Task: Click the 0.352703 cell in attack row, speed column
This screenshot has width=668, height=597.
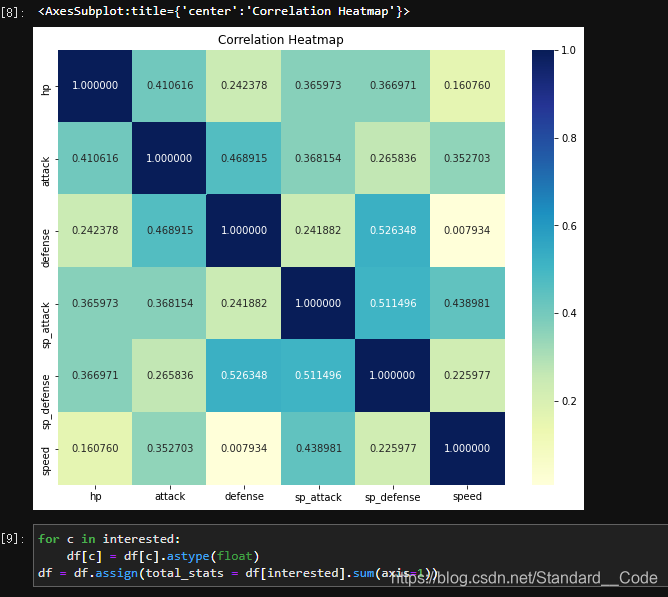Action: click(x=467, y=158)
